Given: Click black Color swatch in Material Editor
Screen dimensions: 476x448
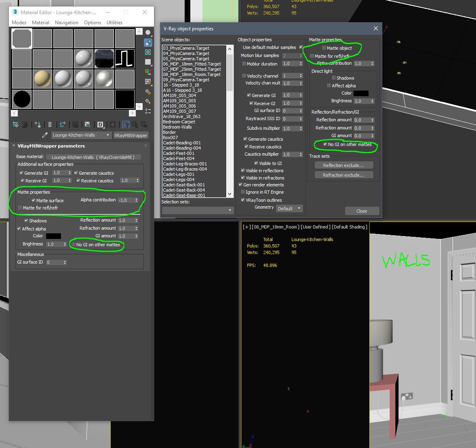Looking at the screenshot, I should click(x=53, y=236).
